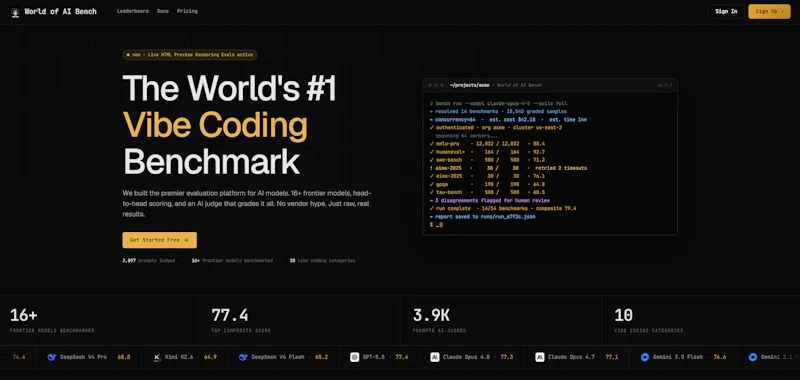Click the Gemini 3.5 Flash ticker label
800x380 pixels.
(x=677, y=357)
